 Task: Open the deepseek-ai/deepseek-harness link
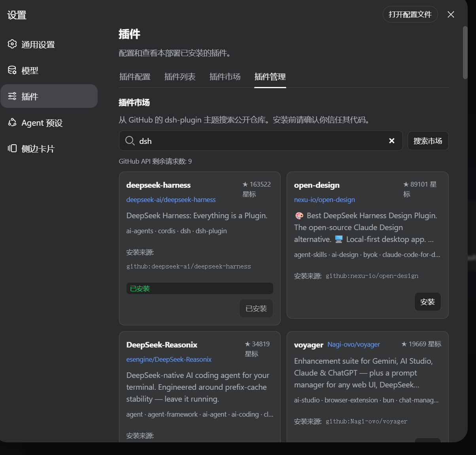click(x=171, y=200)
